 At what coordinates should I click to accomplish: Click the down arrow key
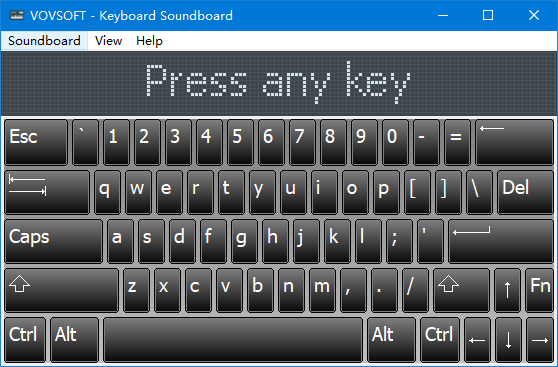(x=509, y=340)
